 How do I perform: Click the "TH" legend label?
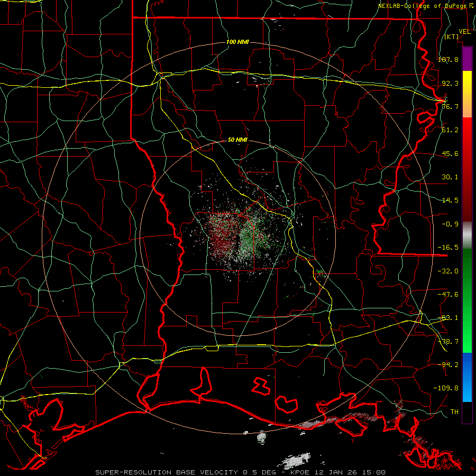click(x=454, y=412)
